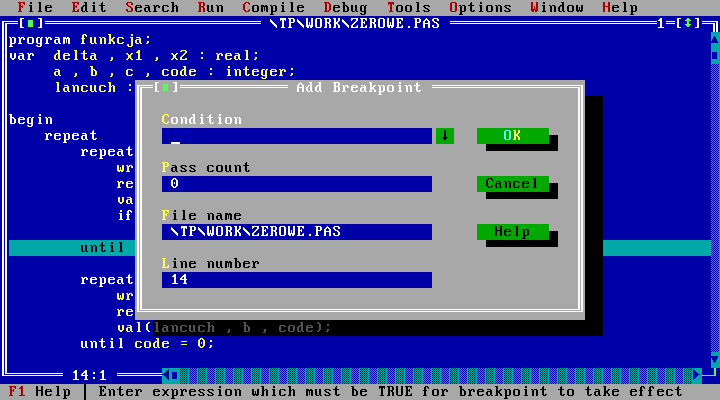The image size is (720, 400).
Task: Click the File name field
Action: [x=296, y=232]
